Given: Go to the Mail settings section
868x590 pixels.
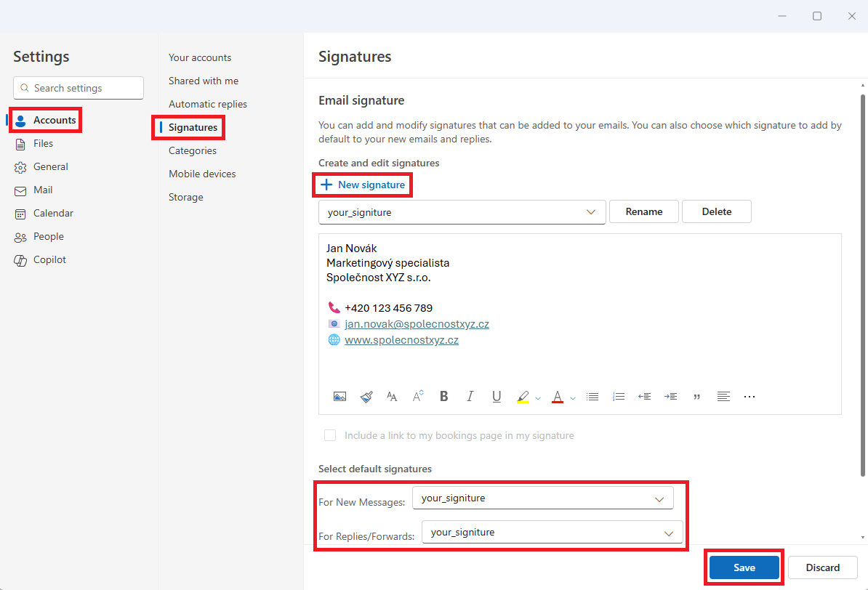Looking at the screenshot, I should point(43,190).
